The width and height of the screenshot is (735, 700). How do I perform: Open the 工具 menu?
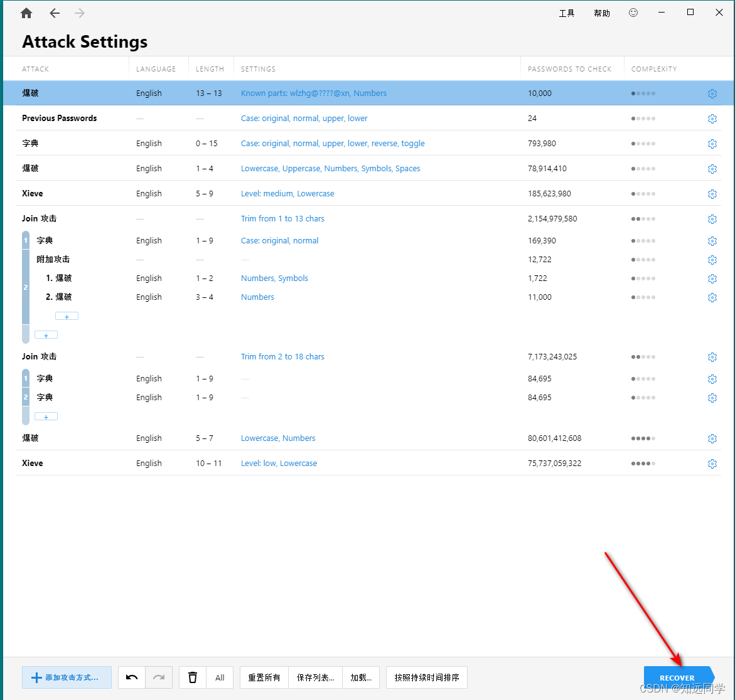566,13
